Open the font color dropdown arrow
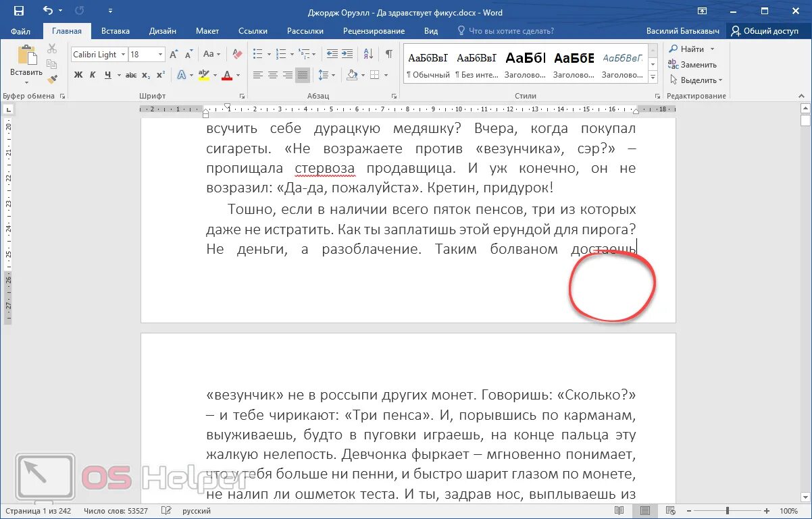 click(238, 75)
